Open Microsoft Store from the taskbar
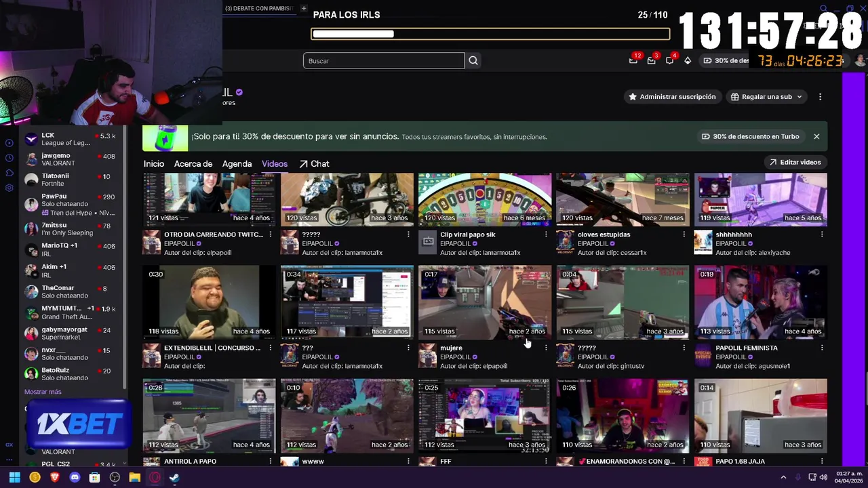 coord(94,477)
